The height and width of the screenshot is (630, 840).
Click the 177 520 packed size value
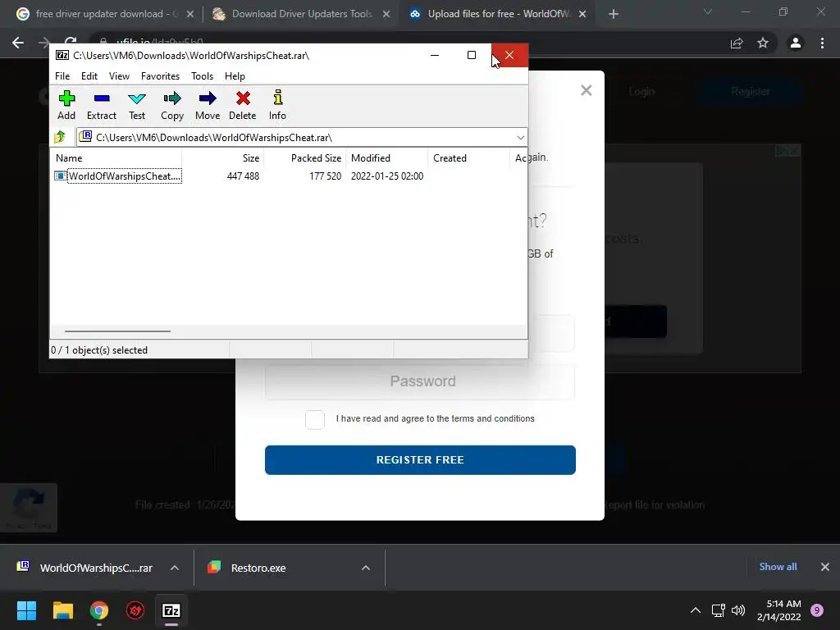pos(325,176)
